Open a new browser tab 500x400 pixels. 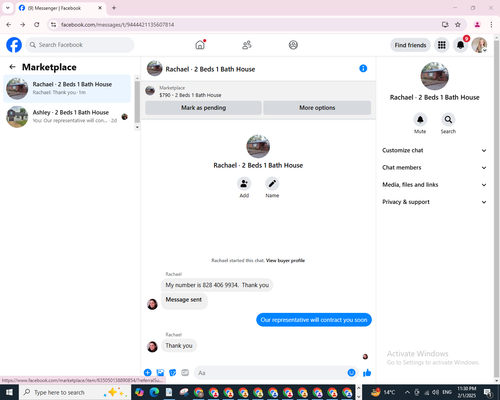click(114, 8)
